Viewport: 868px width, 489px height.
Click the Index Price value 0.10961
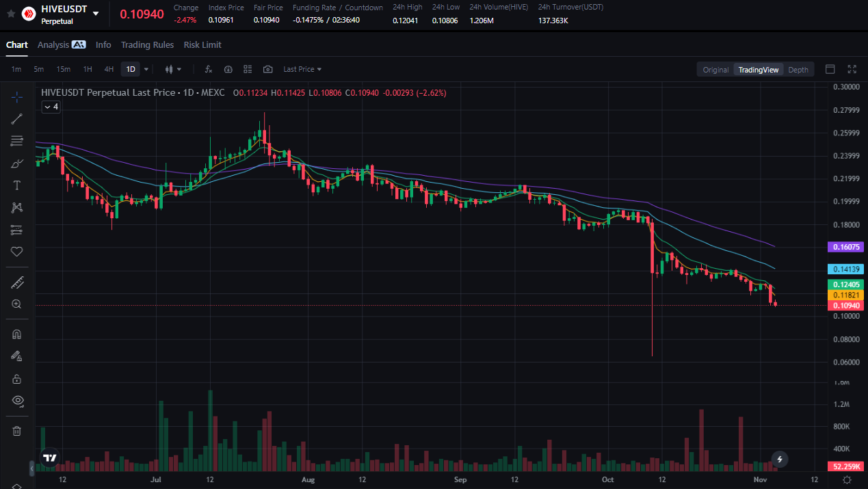[x=220, y=20]
